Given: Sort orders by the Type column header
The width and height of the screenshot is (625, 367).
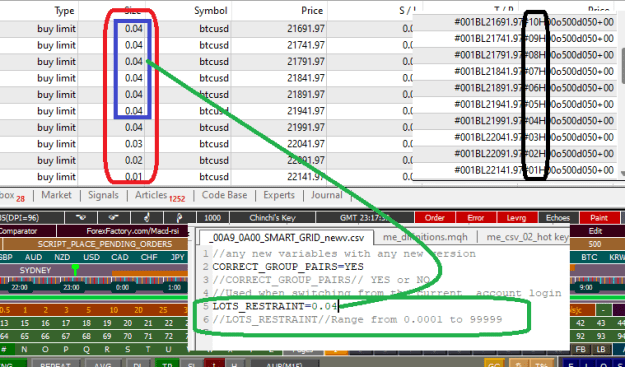Looking at the screenshot, I should click(65, 11).
